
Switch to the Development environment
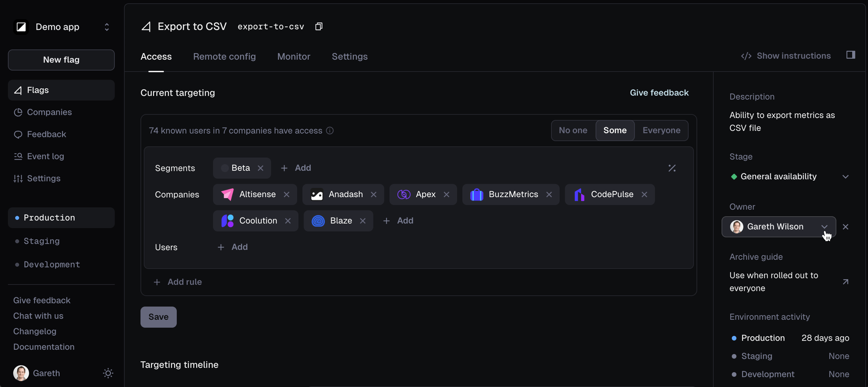coord(61,264)
